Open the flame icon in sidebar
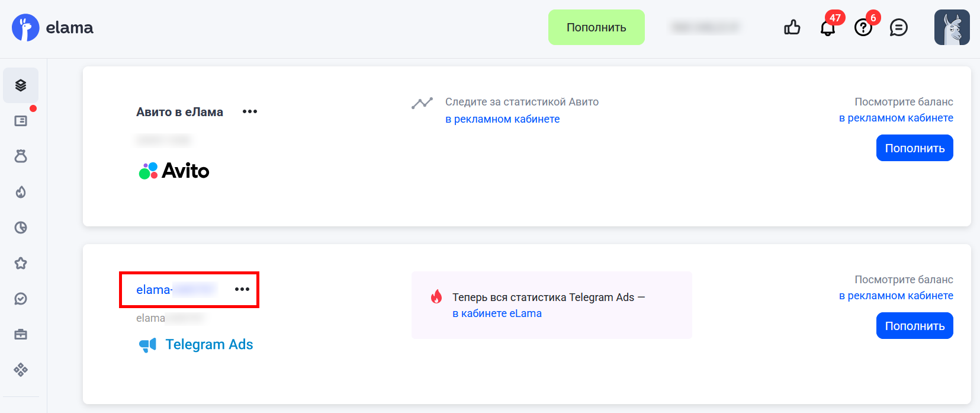Image resolution: width=980 pixels, height=413 pixels. pos(21,192)
